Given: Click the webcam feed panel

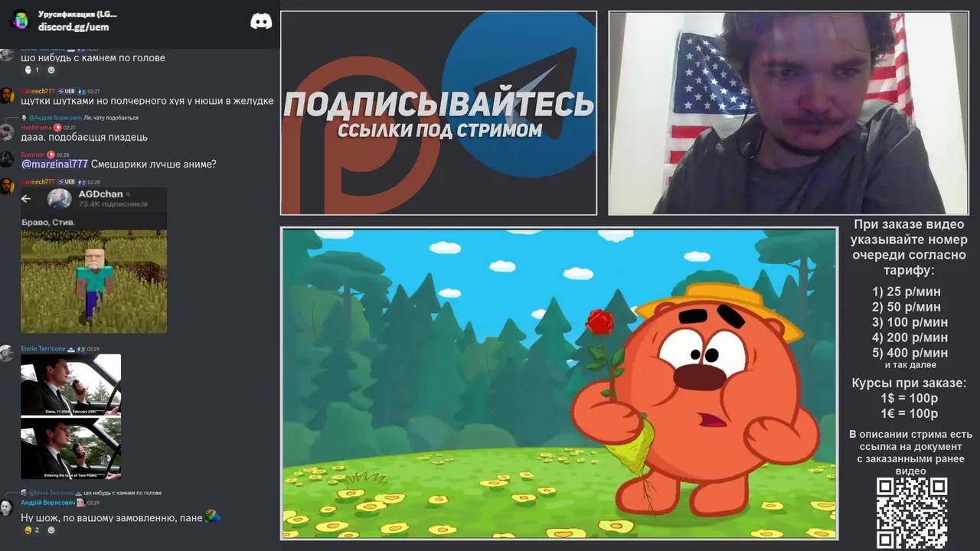Looking at the screenshot, I should (789, 113).
